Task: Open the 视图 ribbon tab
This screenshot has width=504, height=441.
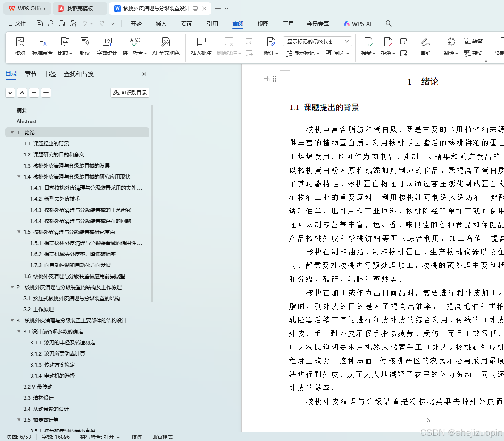Action: coord(263,24)
